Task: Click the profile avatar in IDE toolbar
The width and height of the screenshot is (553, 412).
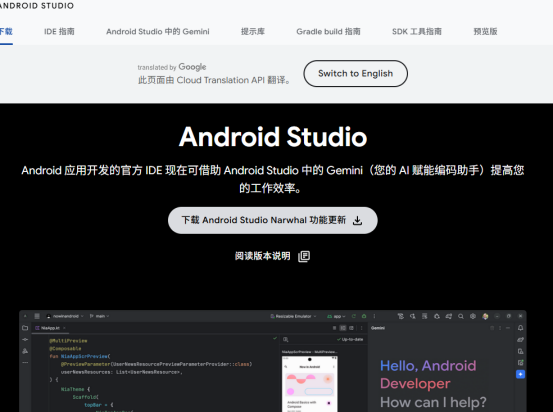Action: (x=485, y=316)
